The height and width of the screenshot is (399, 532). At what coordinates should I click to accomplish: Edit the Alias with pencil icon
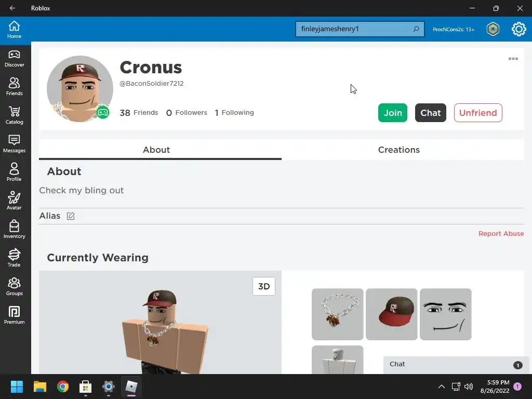[71, 216]
